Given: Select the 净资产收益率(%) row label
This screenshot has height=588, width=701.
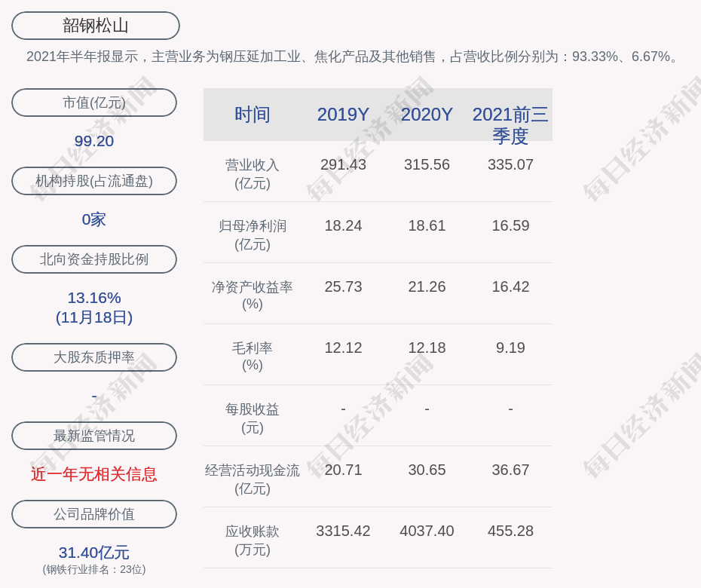Looking at the screenshot, I should 253,295.
